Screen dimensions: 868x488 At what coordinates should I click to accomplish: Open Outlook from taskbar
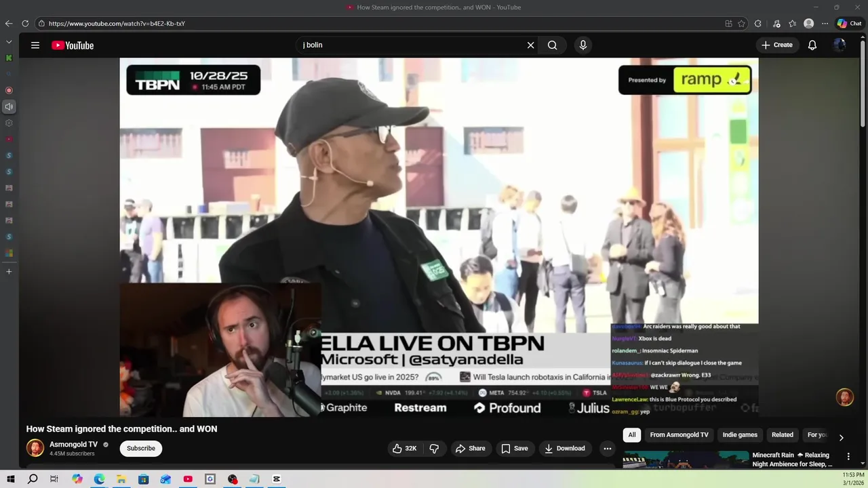click(x=165, y=479)
